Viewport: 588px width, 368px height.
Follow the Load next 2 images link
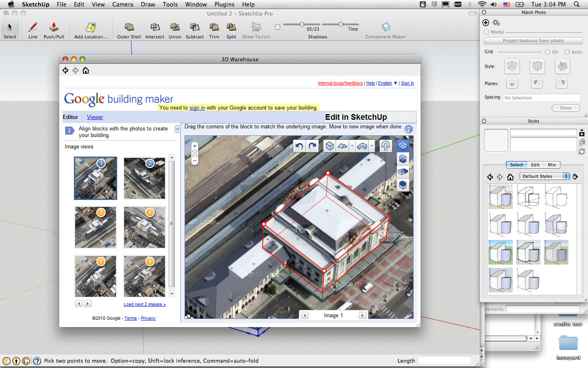pos(145,305)
